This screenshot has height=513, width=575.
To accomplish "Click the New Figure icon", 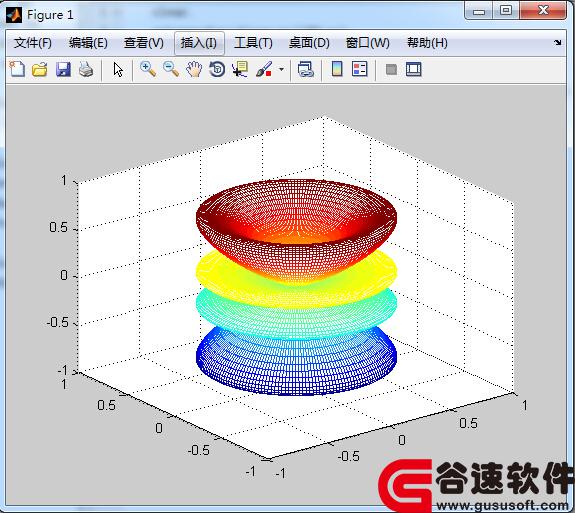I will tap(17, 69).
